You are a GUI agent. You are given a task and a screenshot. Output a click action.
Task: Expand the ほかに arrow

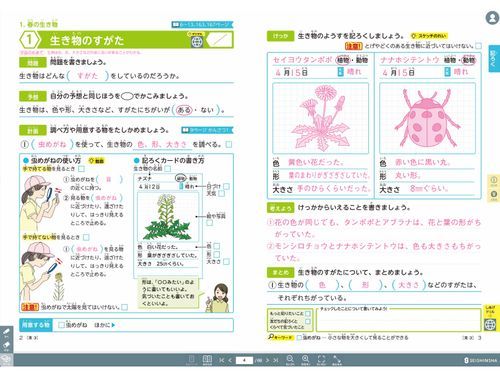point(113,325)
